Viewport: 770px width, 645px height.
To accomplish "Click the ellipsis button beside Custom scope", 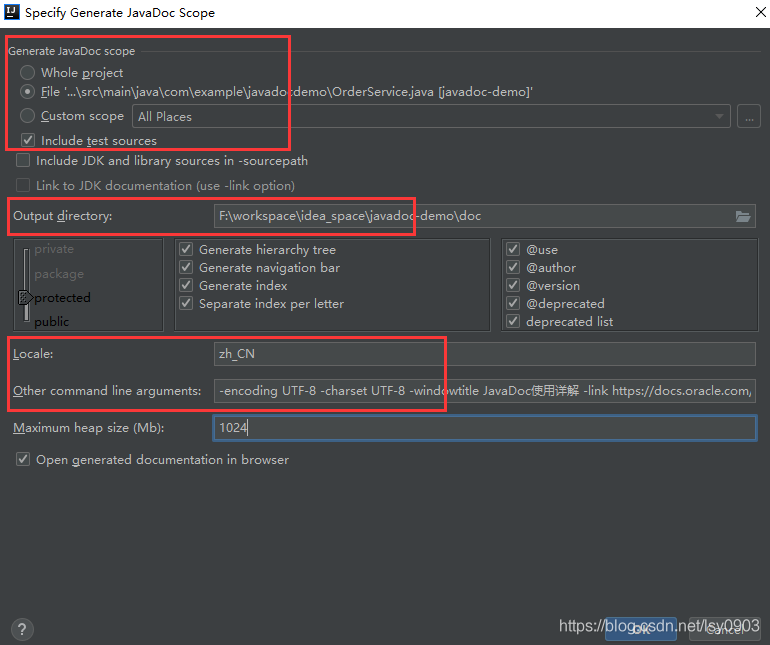I will click(748, 117).
